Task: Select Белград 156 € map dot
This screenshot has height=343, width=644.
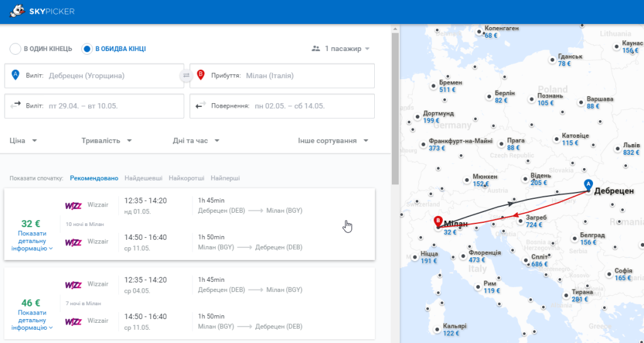Action: click(574, 239)
